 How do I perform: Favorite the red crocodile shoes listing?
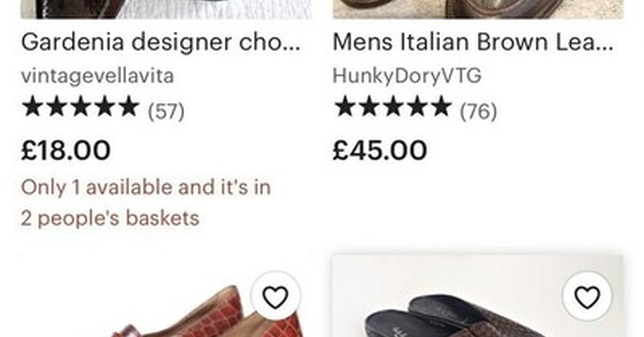[x=275, y=296]
